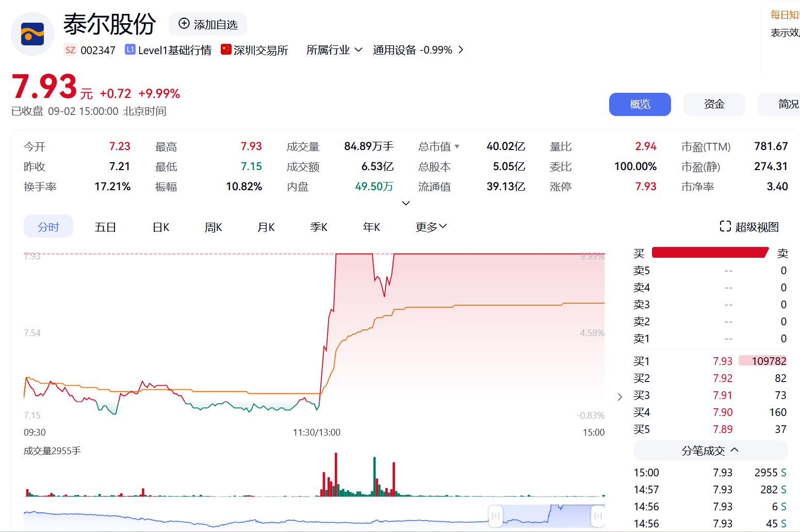Switch to the 五日 chart tab

(105, 227)
